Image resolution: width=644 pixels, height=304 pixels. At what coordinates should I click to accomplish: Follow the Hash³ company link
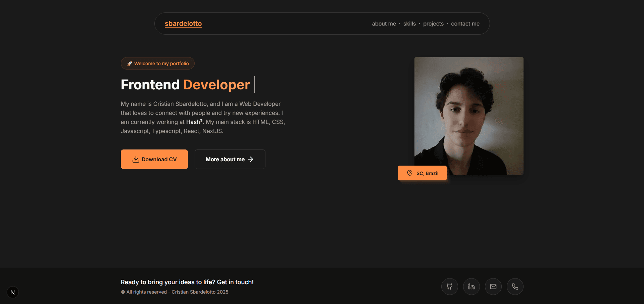194,122
